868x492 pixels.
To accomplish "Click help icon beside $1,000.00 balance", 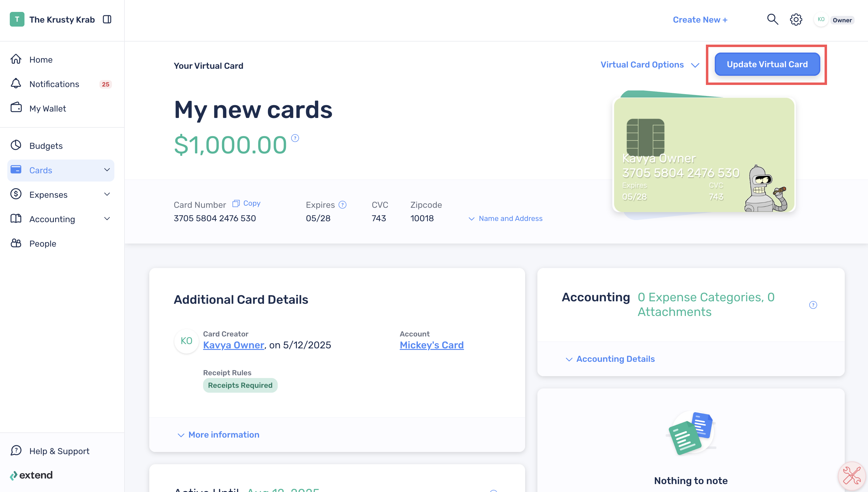I will (295, 138).
